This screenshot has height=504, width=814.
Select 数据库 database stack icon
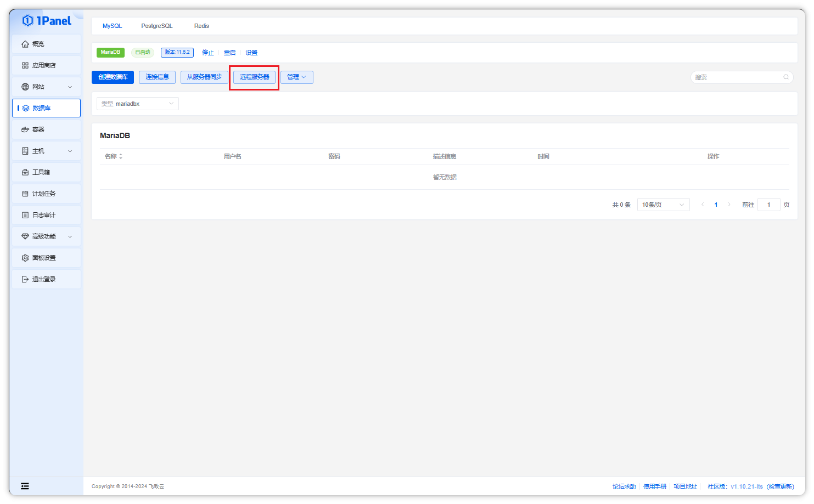(x=25, y=108)
